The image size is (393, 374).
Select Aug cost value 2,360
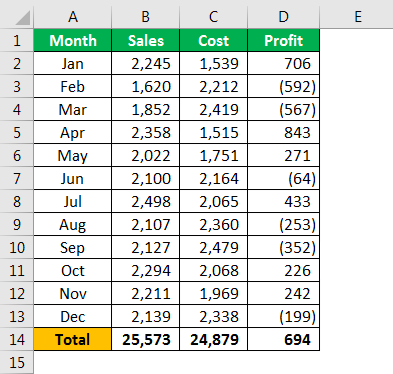pyautogui.click(x=214, y=224)
